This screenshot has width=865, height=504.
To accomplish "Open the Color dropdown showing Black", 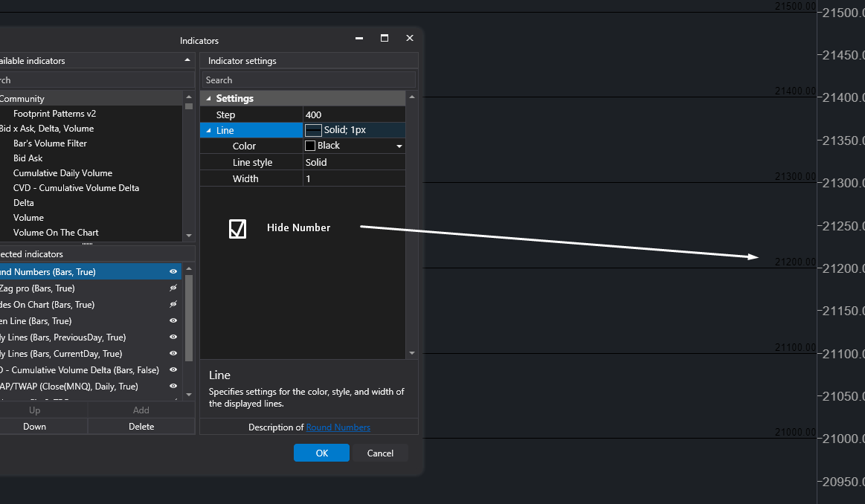I will pos(399,146).
